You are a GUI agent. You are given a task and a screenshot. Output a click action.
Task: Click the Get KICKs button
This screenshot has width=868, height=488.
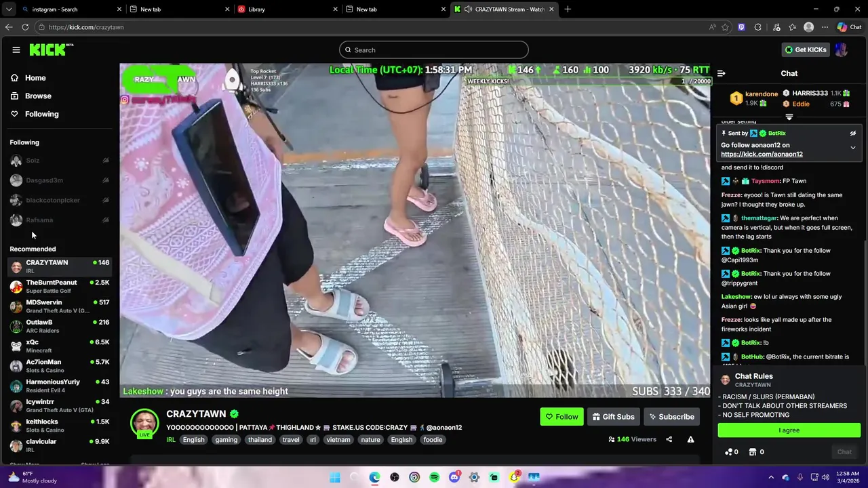pos(806,50)
